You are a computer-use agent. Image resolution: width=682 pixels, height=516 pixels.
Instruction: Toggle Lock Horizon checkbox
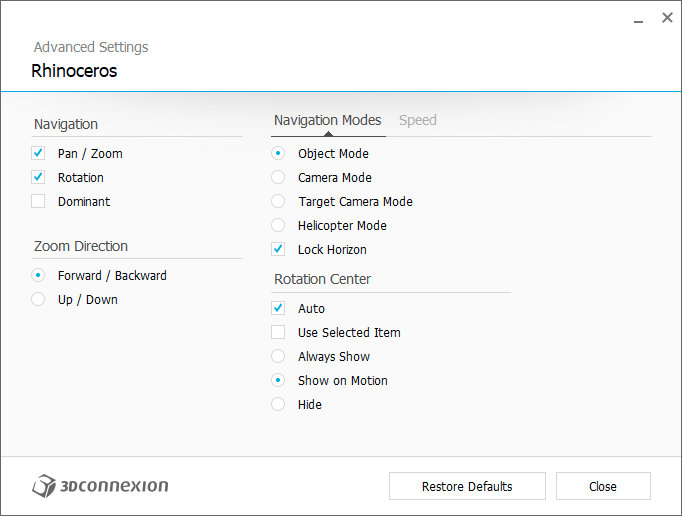[x=278, y=249]
